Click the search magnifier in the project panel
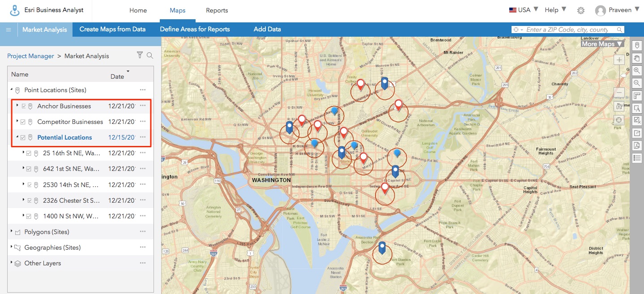 click(x=150, y=55)
